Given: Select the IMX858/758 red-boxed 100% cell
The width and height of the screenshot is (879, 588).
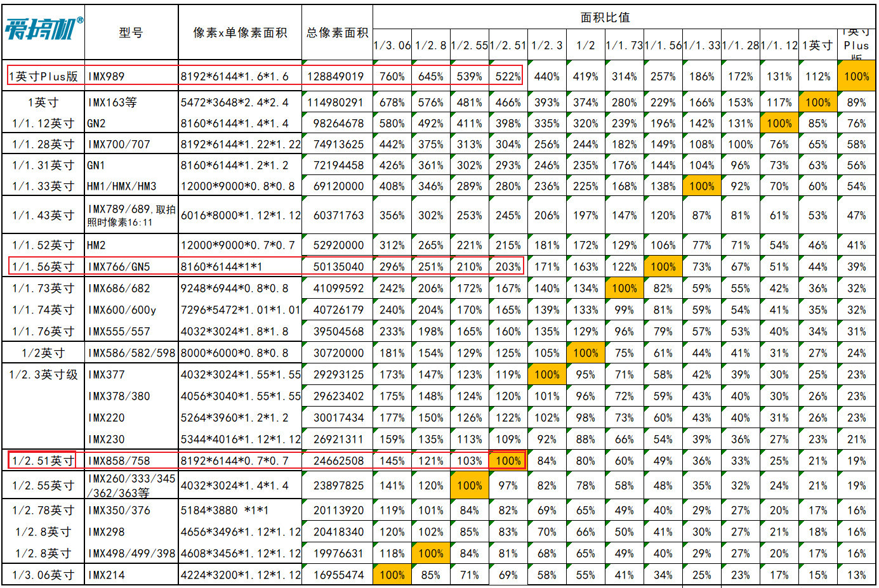Looking at the screenshot, I should (507, 460).
